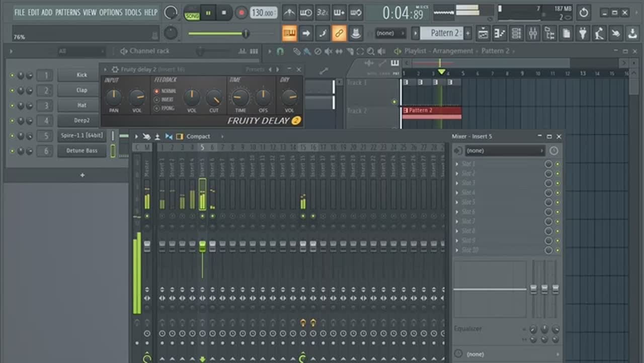Click the Insert 5 volume fader
The height and width of the screenshot is (363, 644).
[202, 246]
